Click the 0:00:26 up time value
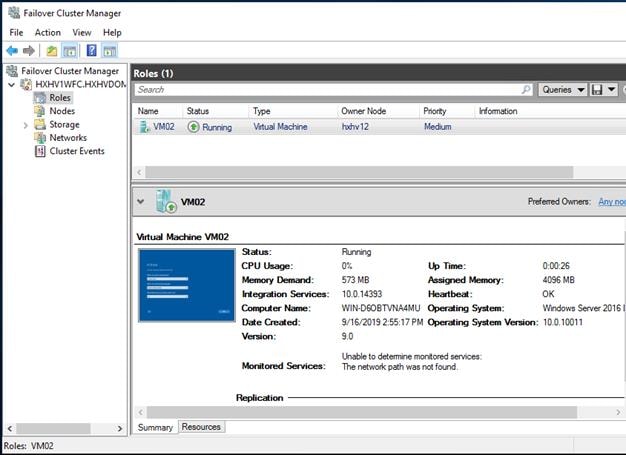626x455 pixels. 556,266
